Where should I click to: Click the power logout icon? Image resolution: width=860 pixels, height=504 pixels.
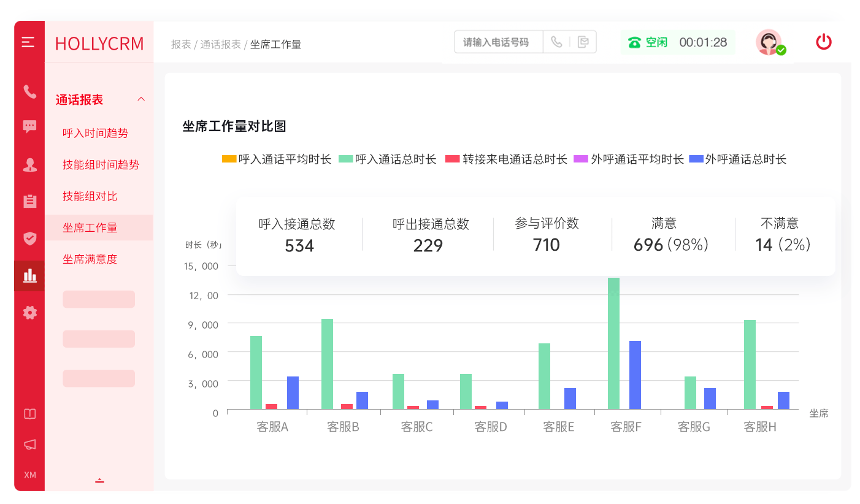(823, 42)
